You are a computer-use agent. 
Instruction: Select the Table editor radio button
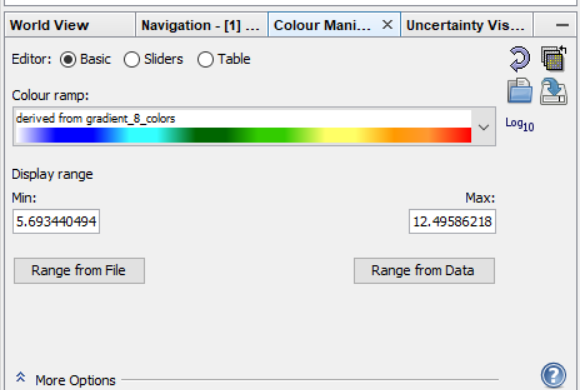click(x=205, y=59)
